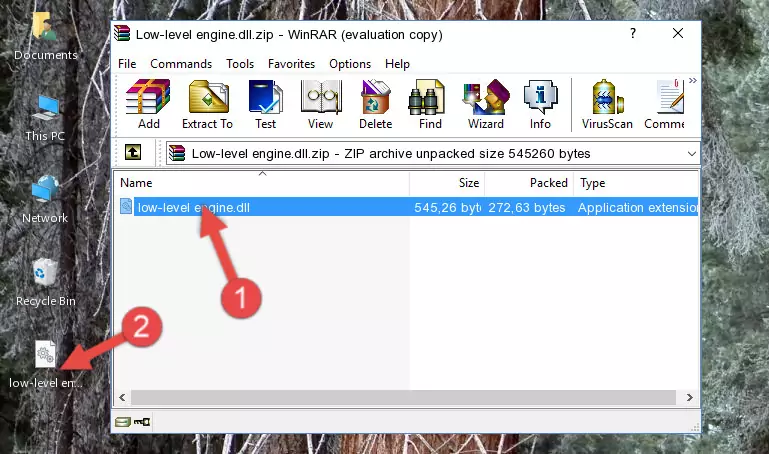Sort by the Type column header
The width and height of the screenshot is (769, 454).
636,183
